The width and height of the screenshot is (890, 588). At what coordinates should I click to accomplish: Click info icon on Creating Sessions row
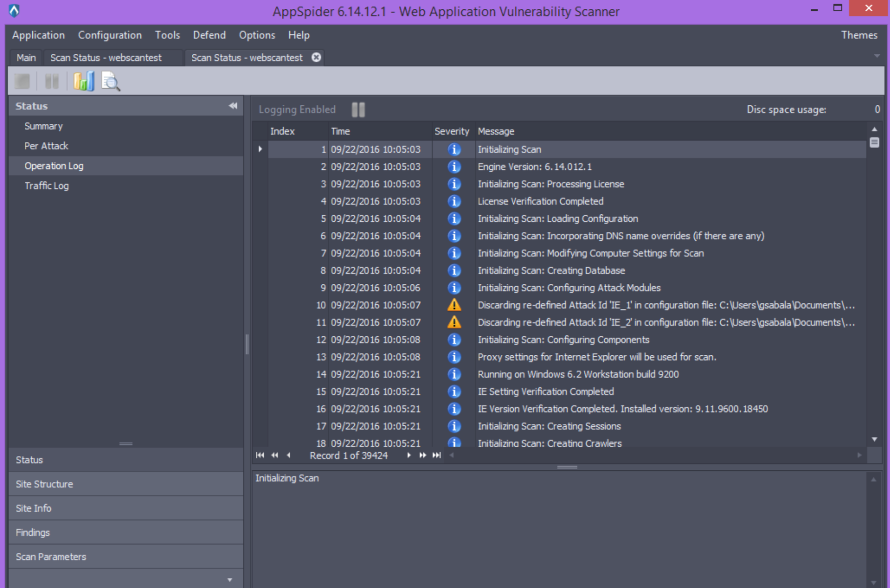click(x=454, y=426)
